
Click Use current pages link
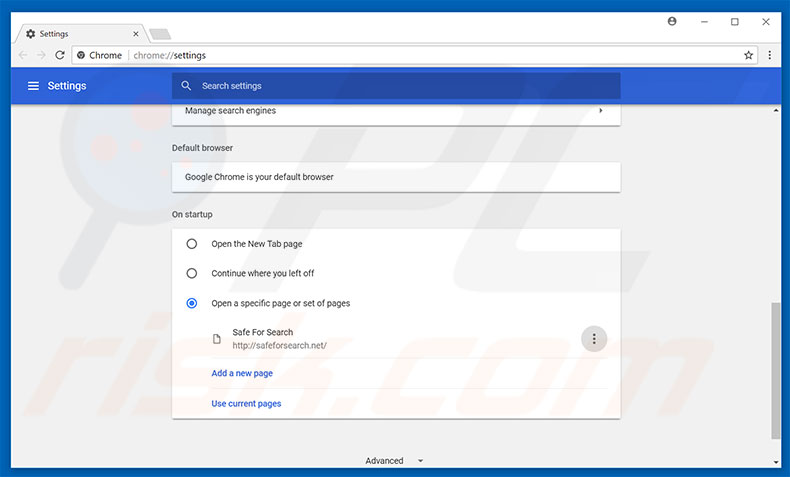point(246,403)
